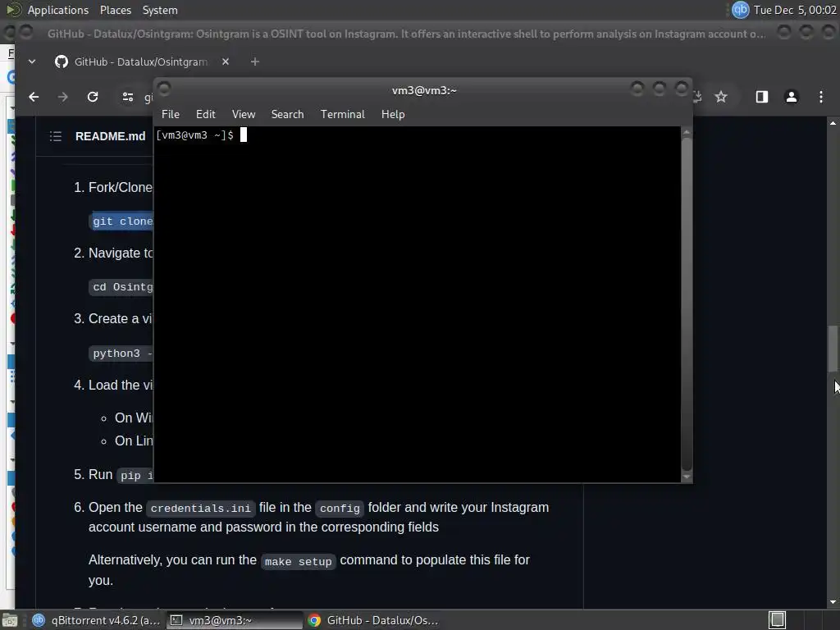Click the 'Fork/Clone' step text
Viewport: 840px width, 630px height.
click(121, 188)
